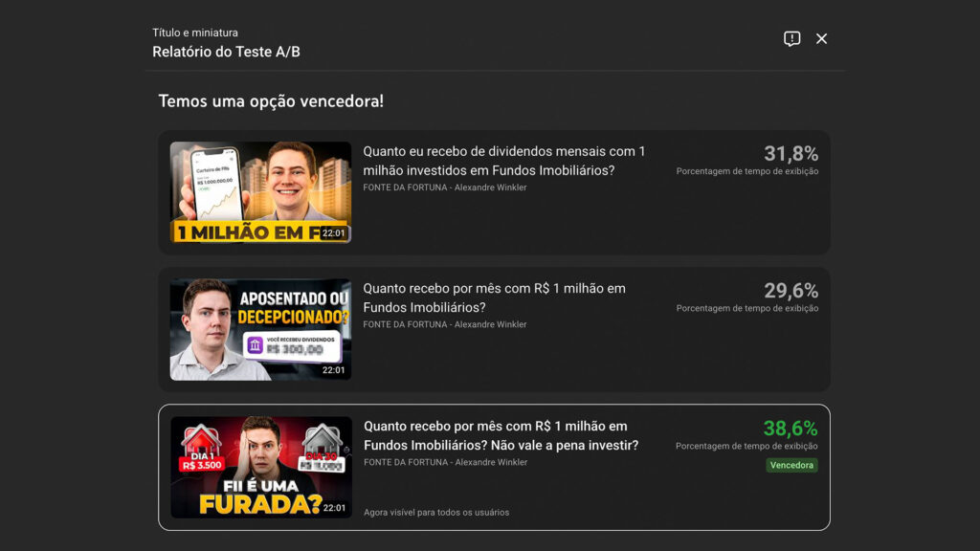Open title ending 'Não vale a pena investir?'
The width and height of the screenshot is (980, 551).
click(x=501, y=435)
